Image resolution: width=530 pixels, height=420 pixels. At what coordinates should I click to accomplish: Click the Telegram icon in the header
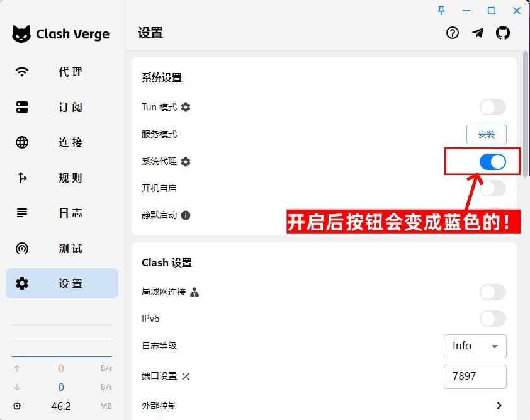478,33
